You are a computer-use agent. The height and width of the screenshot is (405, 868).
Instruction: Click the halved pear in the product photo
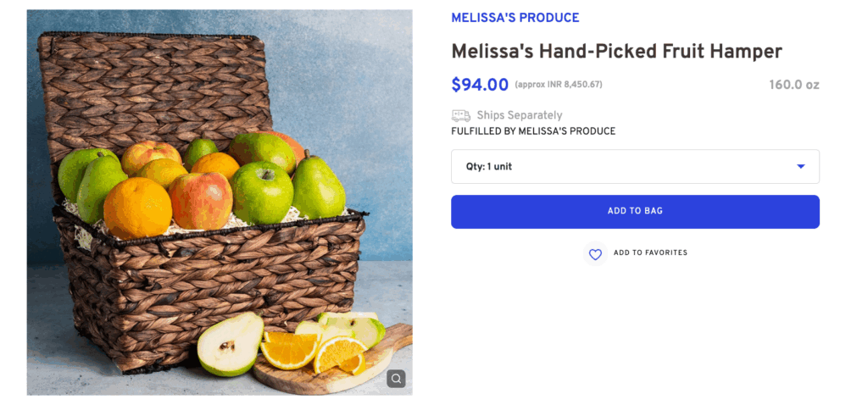(x=229, y=343)
